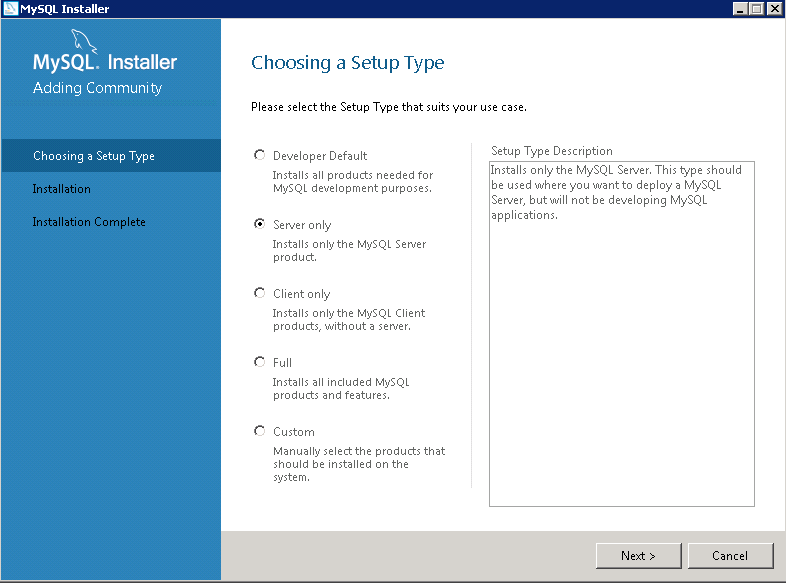The image size is (786, 583).
Task: Close the MySQL Installer window
Action: (774, 9)
